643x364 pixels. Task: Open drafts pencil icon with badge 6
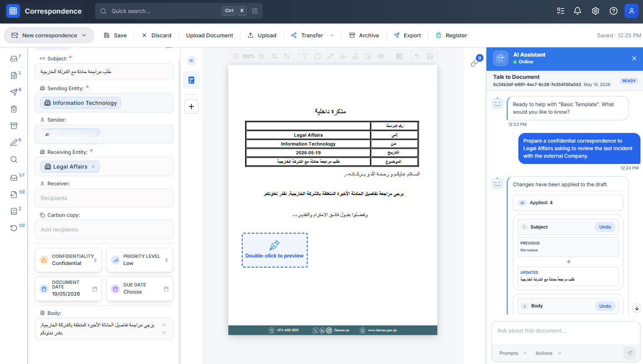14,143
